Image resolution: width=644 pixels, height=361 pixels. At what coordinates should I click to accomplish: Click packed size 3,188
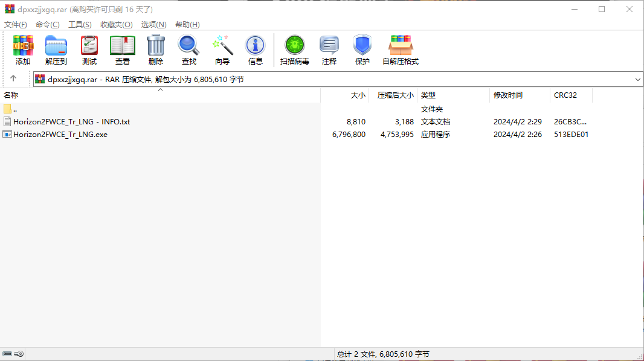point(405,122)
